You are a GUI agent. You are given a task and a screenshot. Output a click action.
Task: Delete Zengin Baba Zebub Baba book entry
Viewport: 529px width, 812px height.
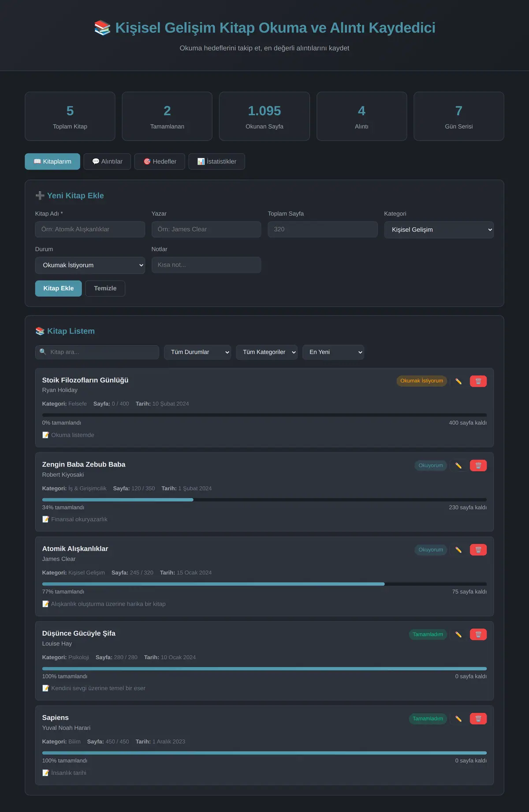coord(478,466)
